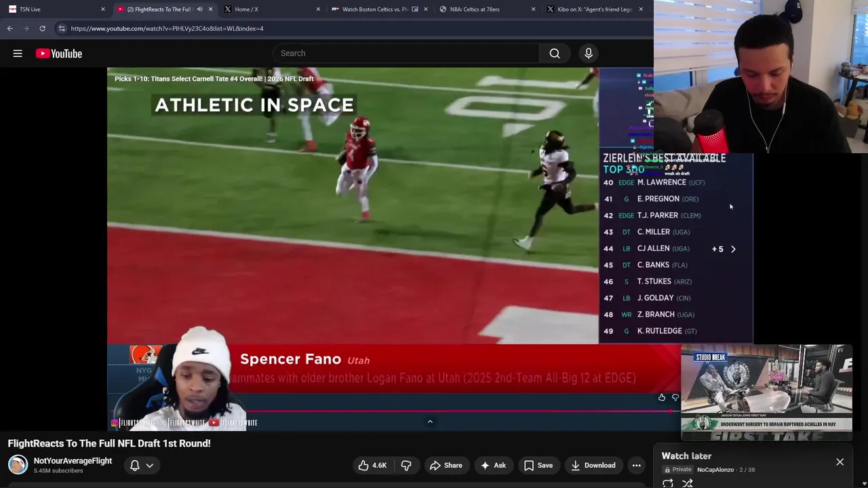Screen dimensions: 868x488
Task: Reload the YouTube page
Action: (42, 28)
